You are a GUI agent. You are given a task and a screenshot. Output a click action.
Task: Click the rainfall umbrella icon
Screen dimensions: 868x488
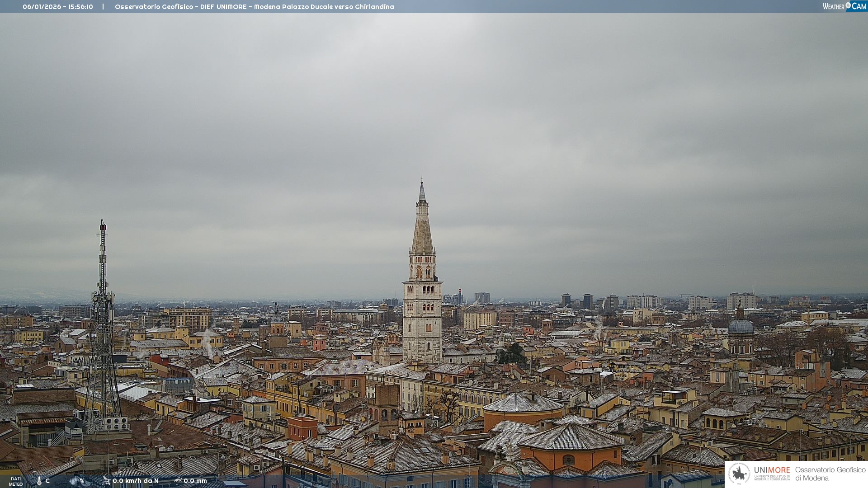(178, 481)
